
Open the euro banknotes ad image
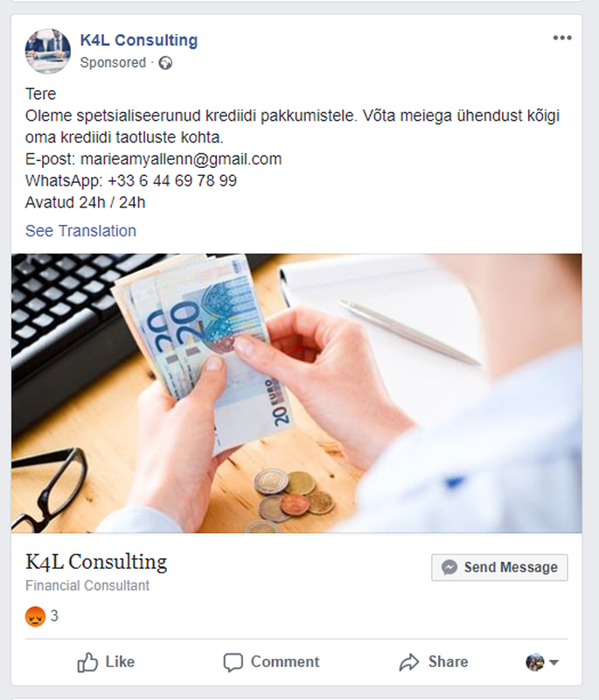[296, 393]
